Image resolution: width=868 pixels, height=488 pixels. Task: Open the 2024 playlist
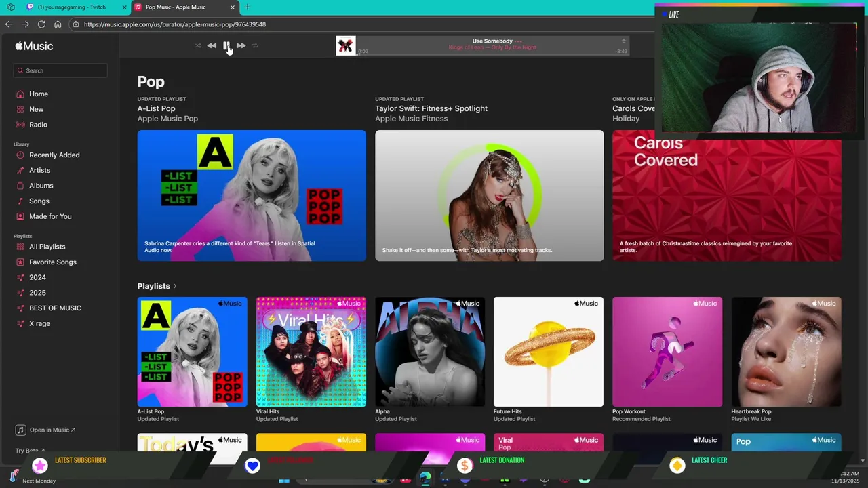(37, 277)
